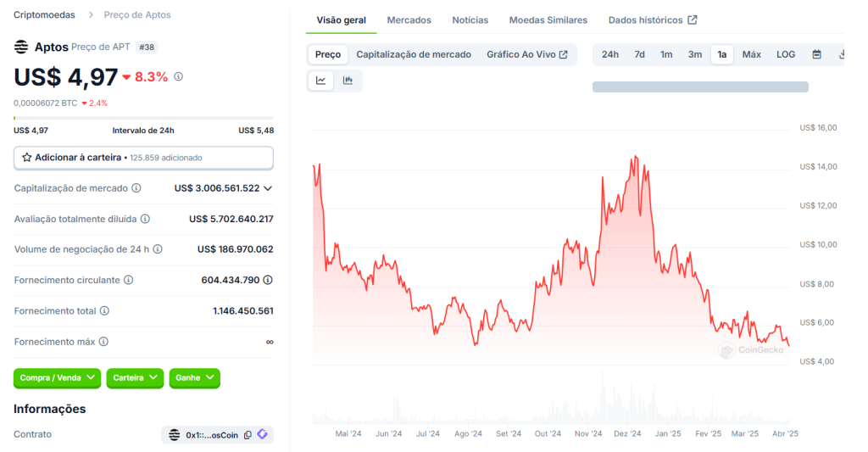
Task: Open info icon beside 604.434.790 value
Action: coord(268,280)
